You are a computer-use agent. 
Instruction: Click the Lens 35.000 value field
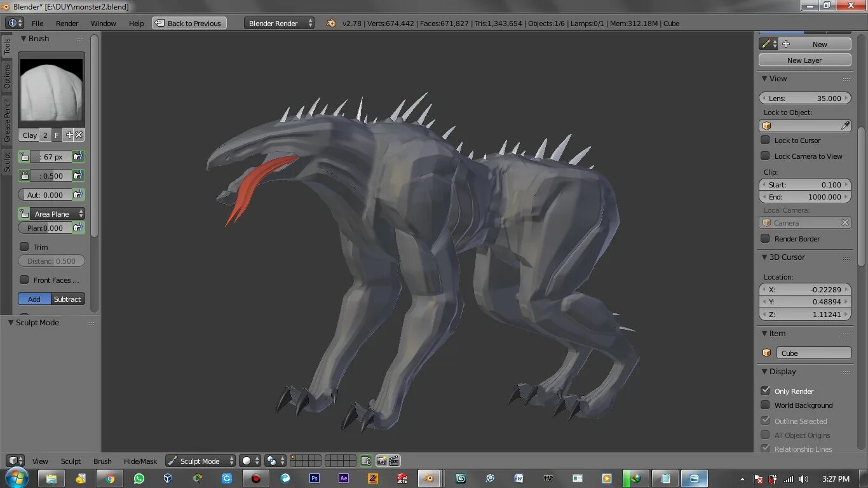[805, 98]
